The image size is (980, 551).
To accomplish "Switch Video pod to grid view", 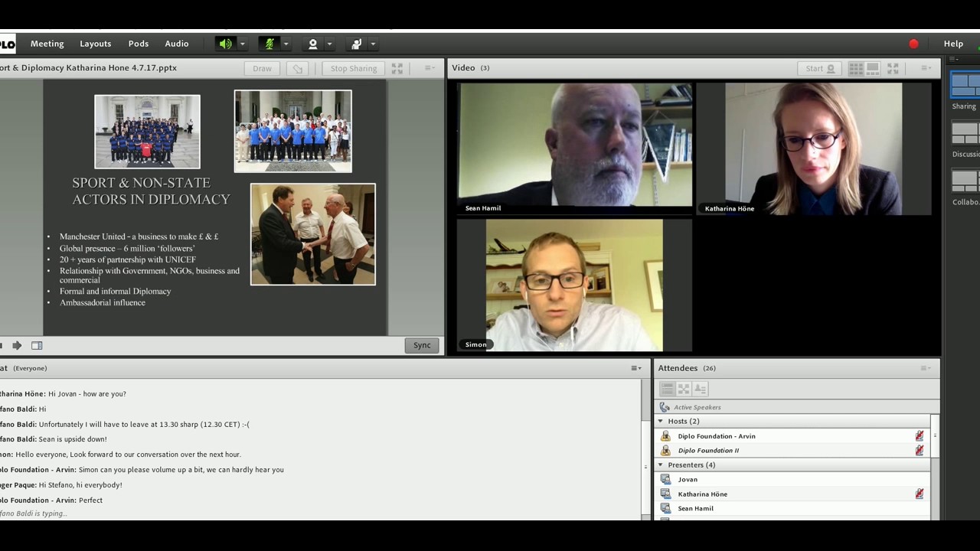I will pyautogui.click(x=856, y=68).
